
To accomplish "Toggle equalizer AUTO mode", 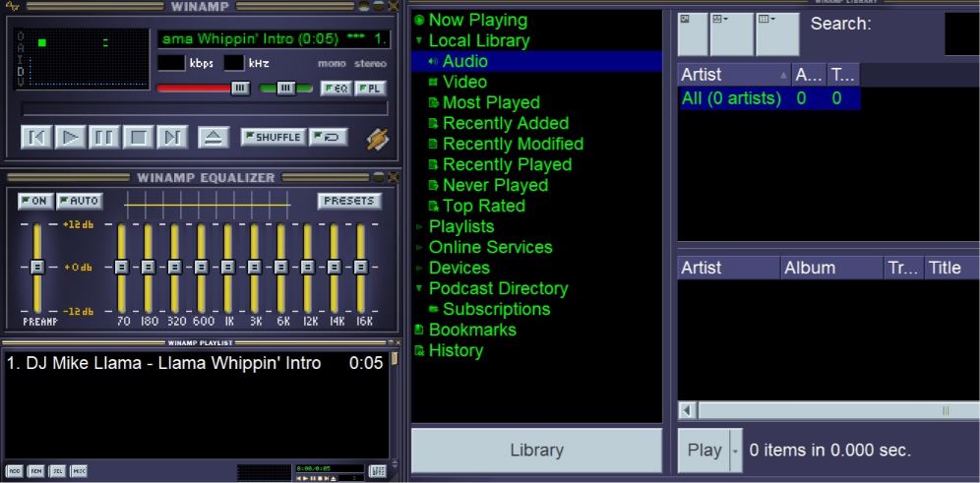I will (x=80, y=202).
